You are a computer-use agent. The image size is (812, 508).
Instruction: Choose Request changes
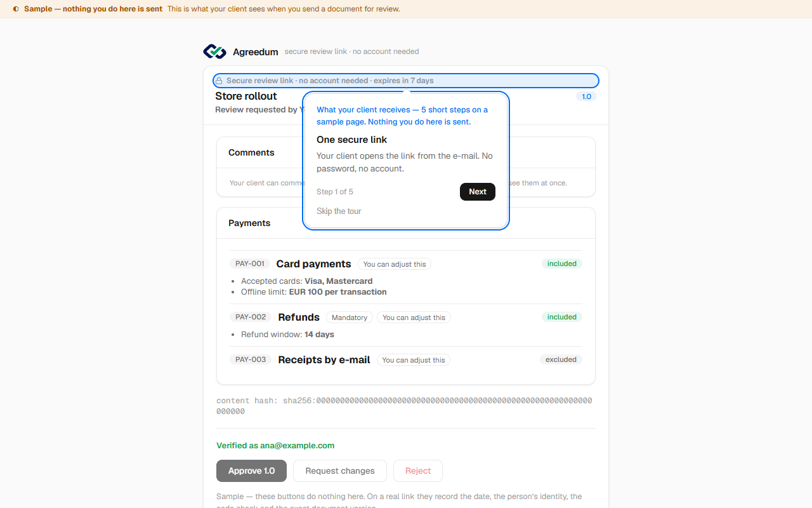point(340,471)
